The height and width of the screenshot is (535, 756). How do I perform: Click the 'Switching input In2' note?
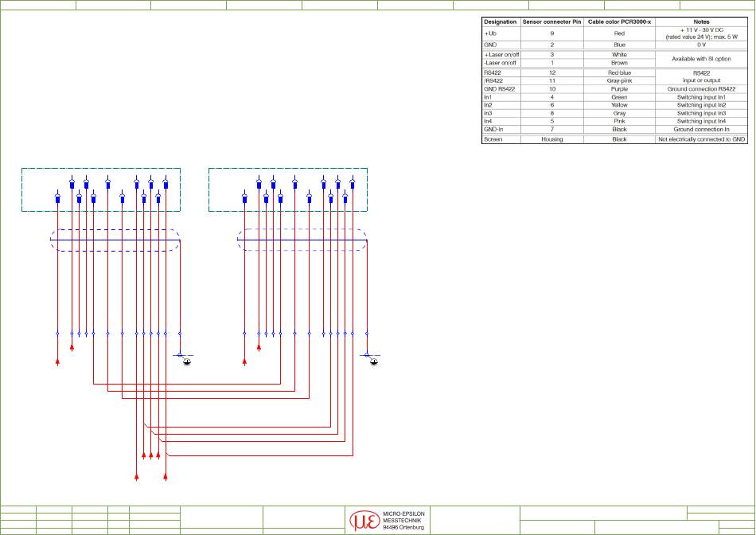[x=701, y=105]
